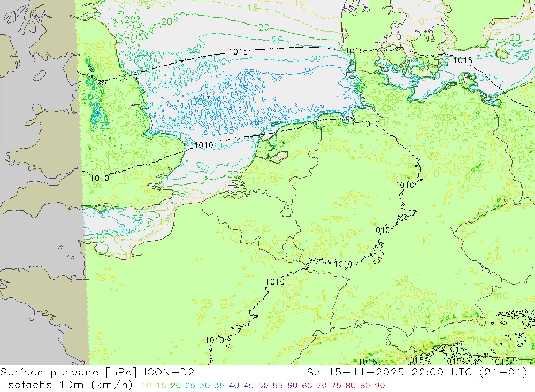Select the 85 value in the legend
The height and width of the screenshot is (392, 535).
[x=365, y=386]
